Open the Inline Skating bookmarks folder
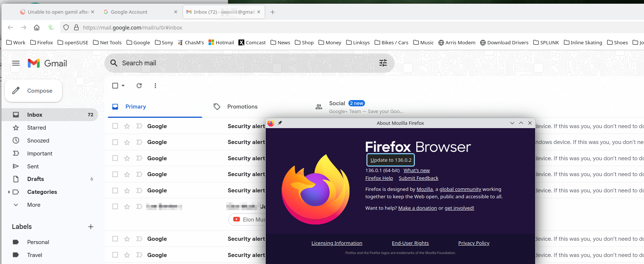This screenshot has height=264, width=644. pyautogui.click(x=583, y=42)
